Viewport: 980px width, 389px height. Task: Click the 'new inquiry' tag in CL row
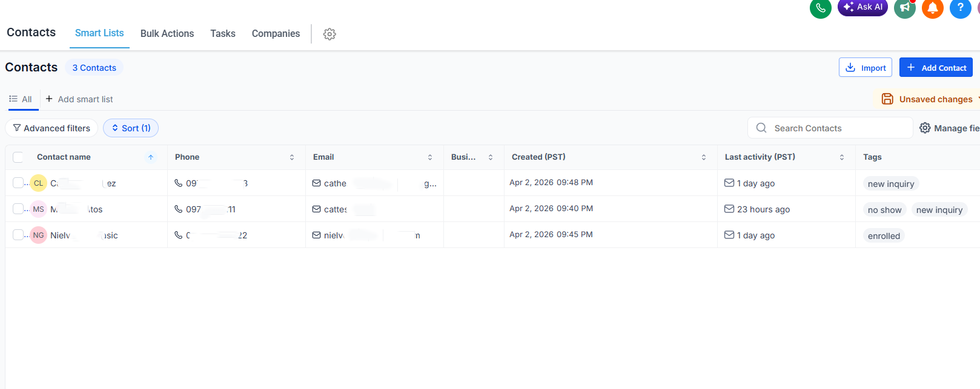891,184
